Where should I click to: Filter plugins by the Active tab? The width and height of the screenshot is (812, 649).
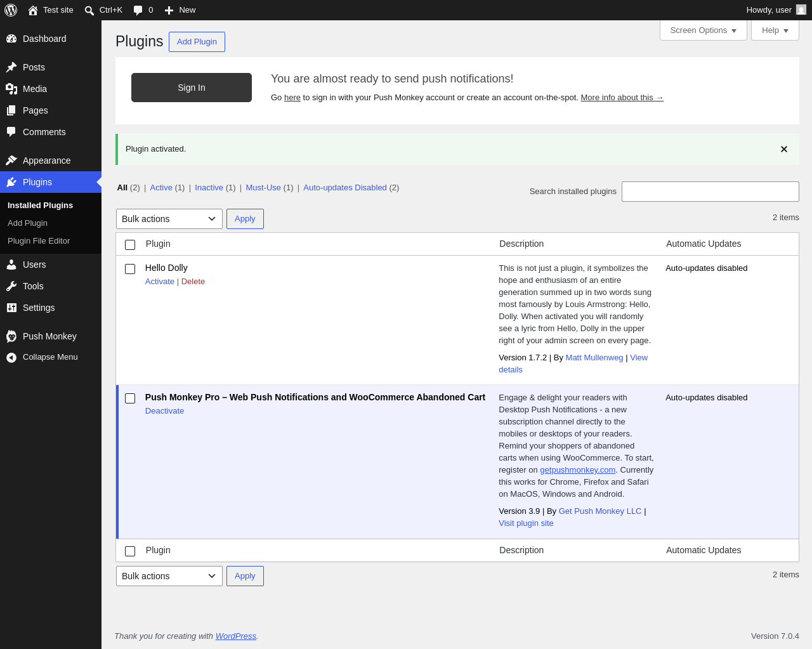pyautogui.click(x=161, y=188)
